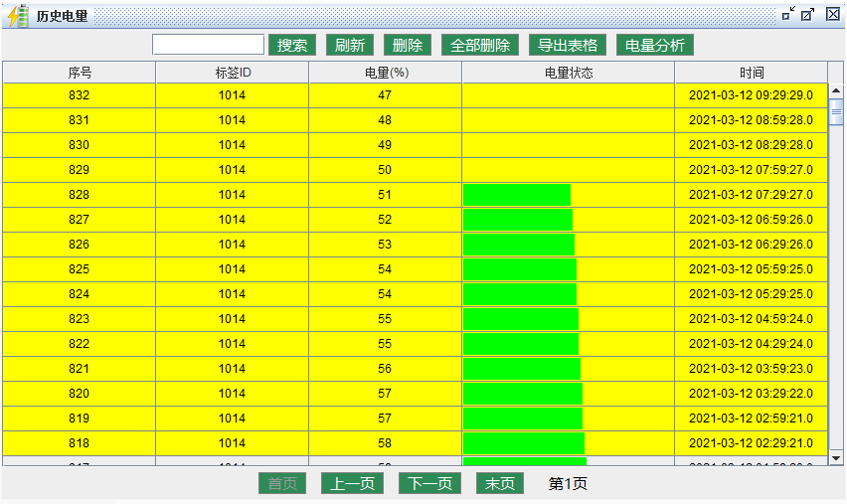Viewport: 847px width, 504px height.
Task: Minimize the 历史电量 panel
Action: [788, 15]
